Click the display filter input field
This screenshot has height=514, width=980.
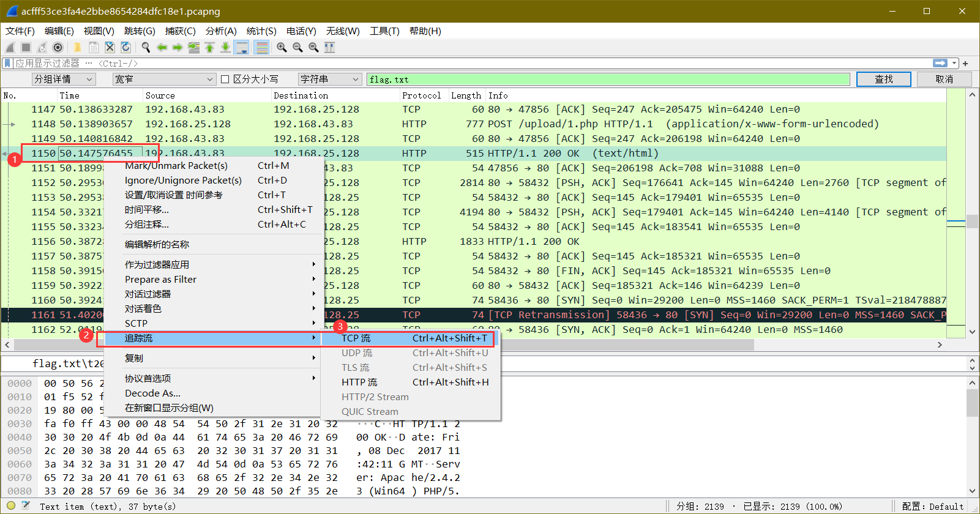[x=471, y=63]
